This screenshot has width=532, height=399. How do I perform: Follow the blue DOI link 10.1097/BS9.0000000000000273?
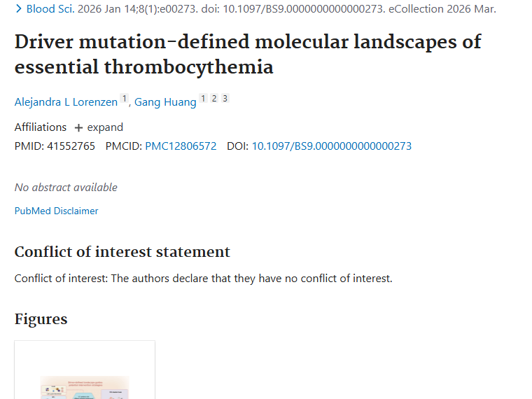(x=331, y=146)
